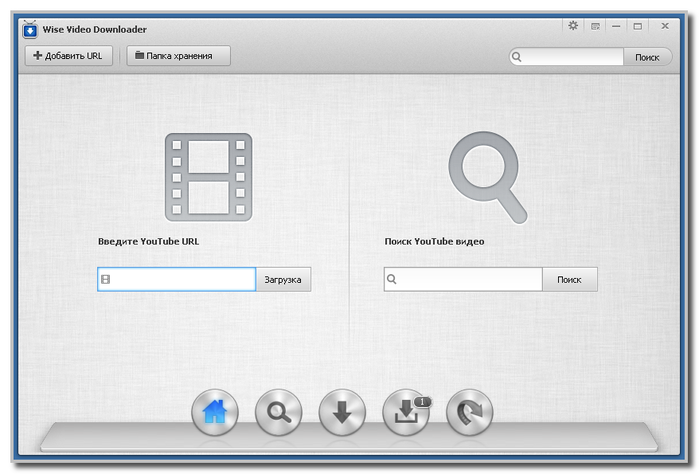Focus the YouTube URL input field
The height and width of the screenshot is (474, 699).
tap(177, 279)
